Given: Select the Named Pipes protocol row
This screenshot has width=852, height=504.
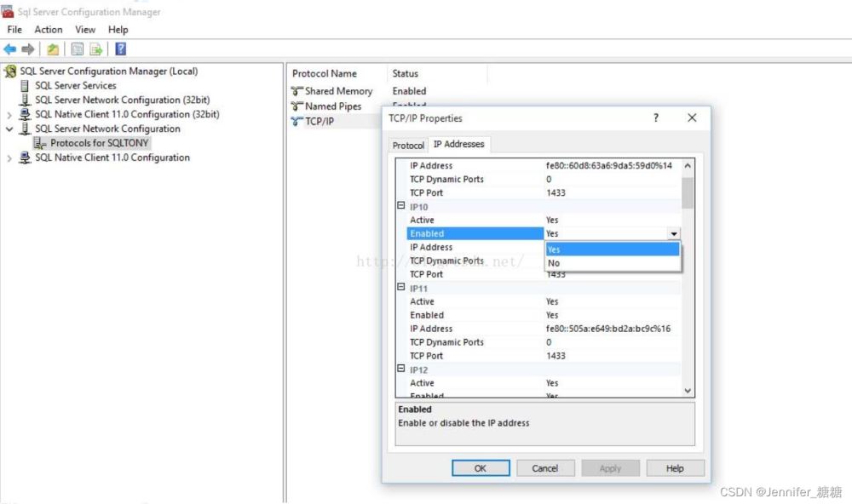Looking at the screenshot, I should point(333,106).
